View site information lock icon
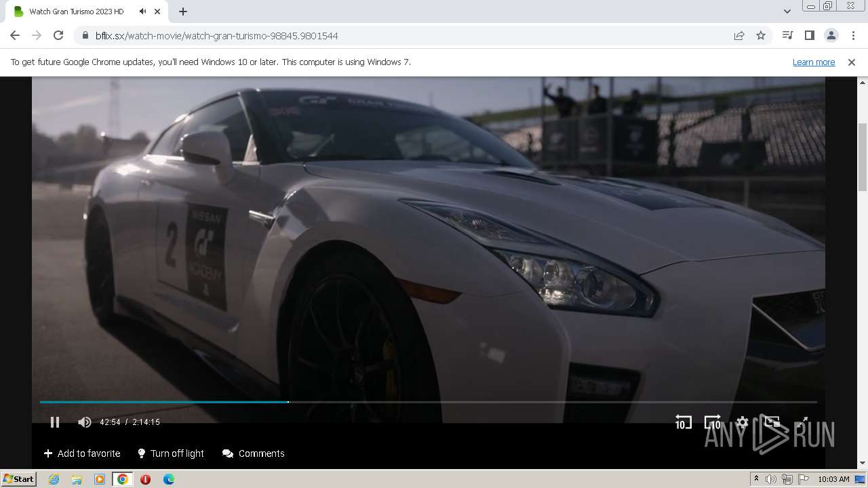Screen dimensions: 868x488 [x=85, y=35]
